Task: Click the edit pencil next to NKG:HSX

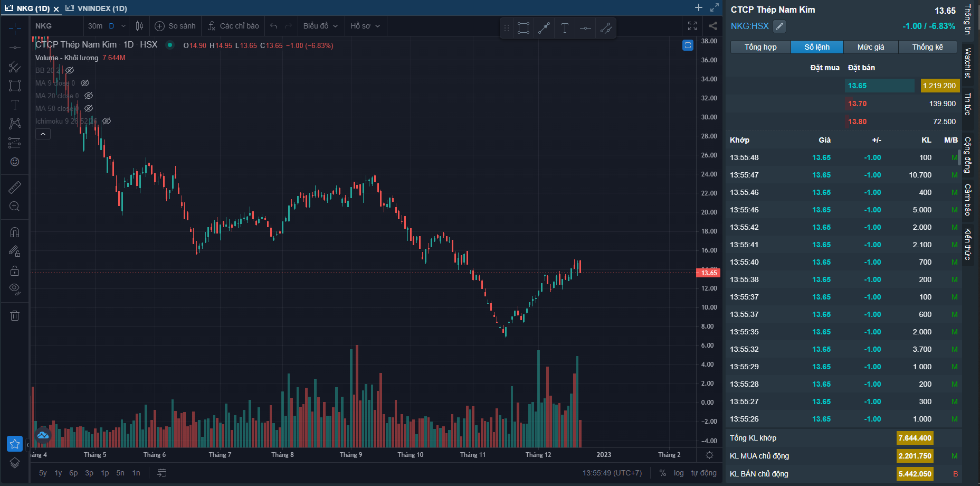Action: tap(779, 26)
